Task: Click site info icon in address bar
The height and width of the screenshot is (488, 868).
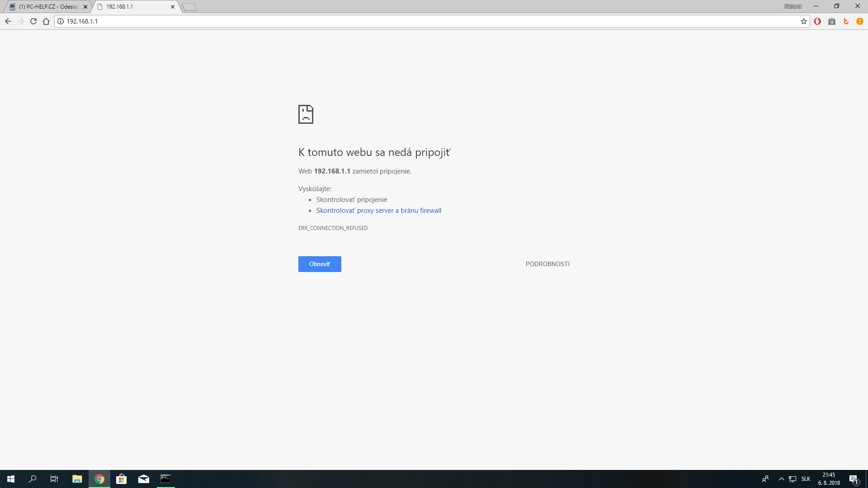Action: click(61, 21)
